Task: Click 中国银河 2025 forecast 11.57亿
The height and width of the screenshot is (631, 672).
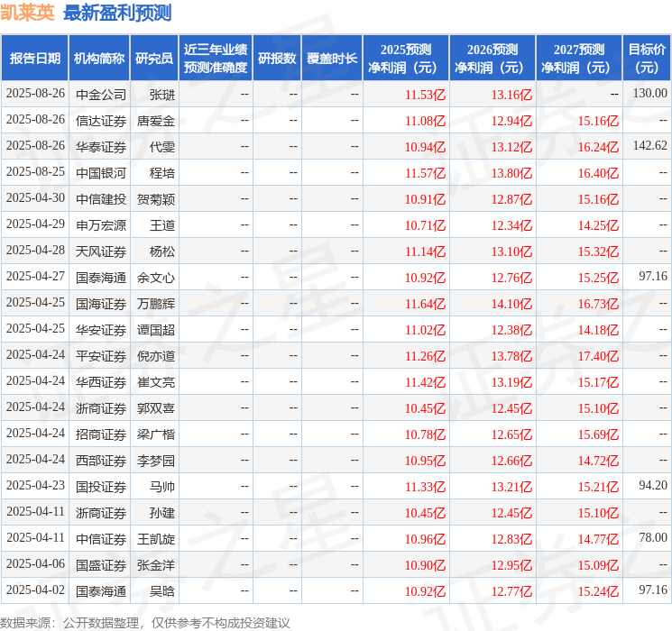Action: click(425, 173)
